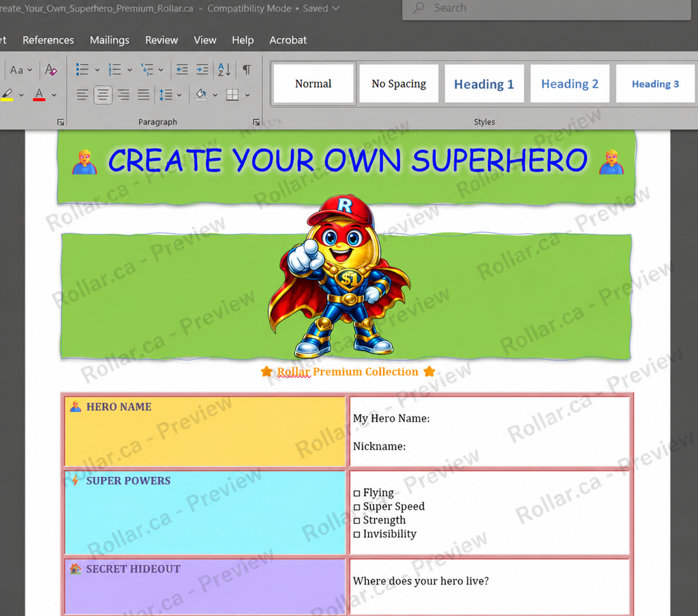The width and height of the screenshot is (698, 616).
Task: Click the SECRET HIDEOUT heading
Action: click(x=133, y=569)
